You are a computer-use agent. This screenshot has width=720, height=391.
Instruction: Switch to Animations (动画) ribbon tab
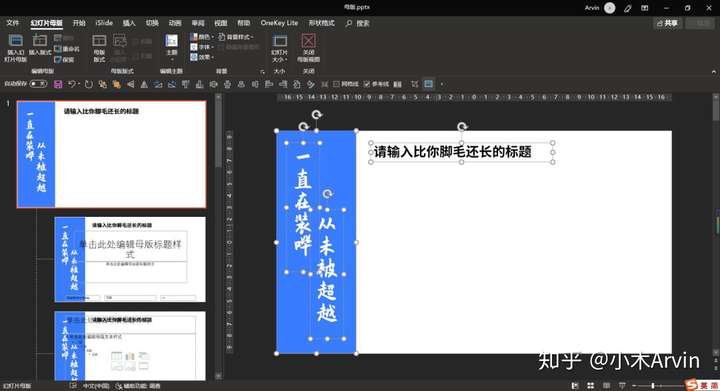click(175, 22)
